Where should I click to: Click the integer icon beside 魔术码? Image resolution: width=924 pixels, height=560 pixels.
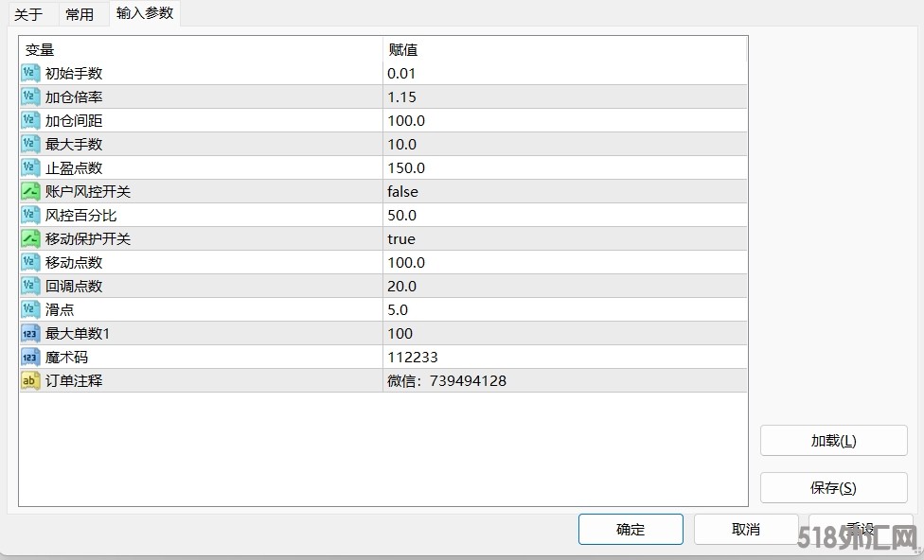click(30, 358)
